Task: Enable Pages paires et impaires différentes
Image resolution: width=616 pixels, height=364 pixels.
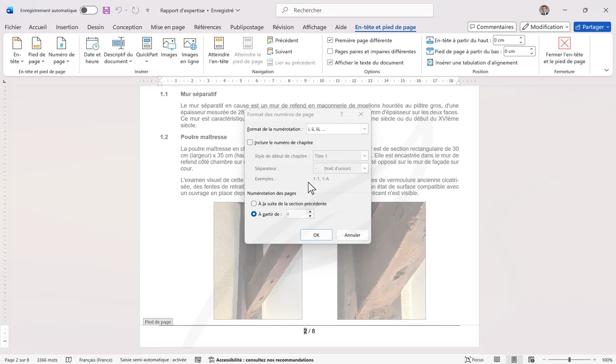Action: point(330,51)
